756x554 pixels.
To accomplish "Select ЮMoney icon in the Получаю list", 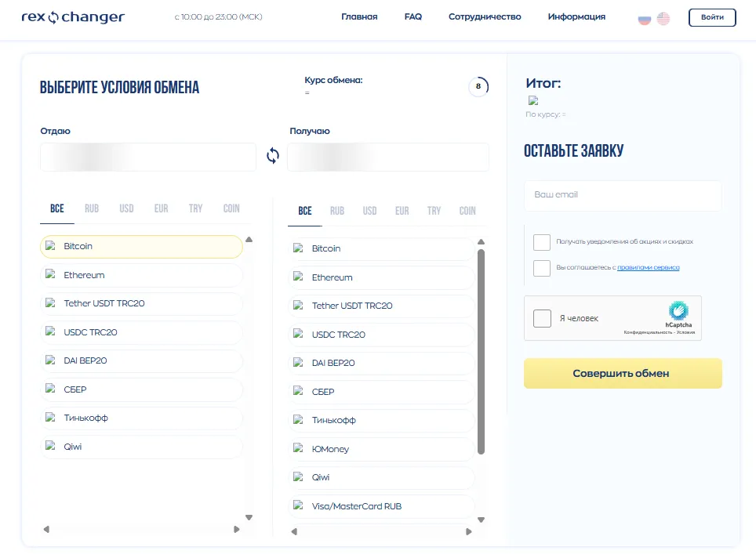I will pyautogui.click(x=299, y=448).
